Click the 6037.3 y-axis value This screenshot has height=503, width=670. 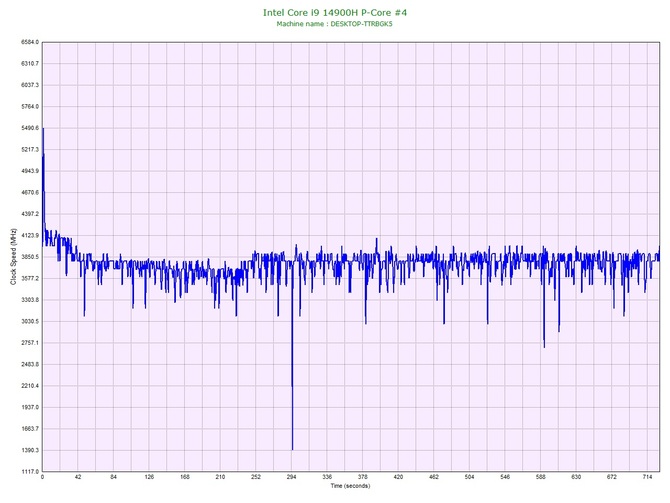[x=30, y=85]
